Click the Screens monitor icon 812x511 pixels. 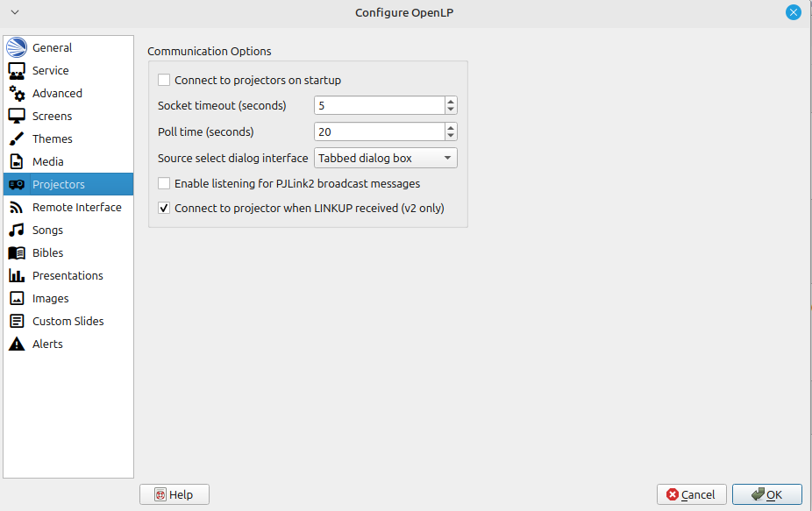point(17,116)
